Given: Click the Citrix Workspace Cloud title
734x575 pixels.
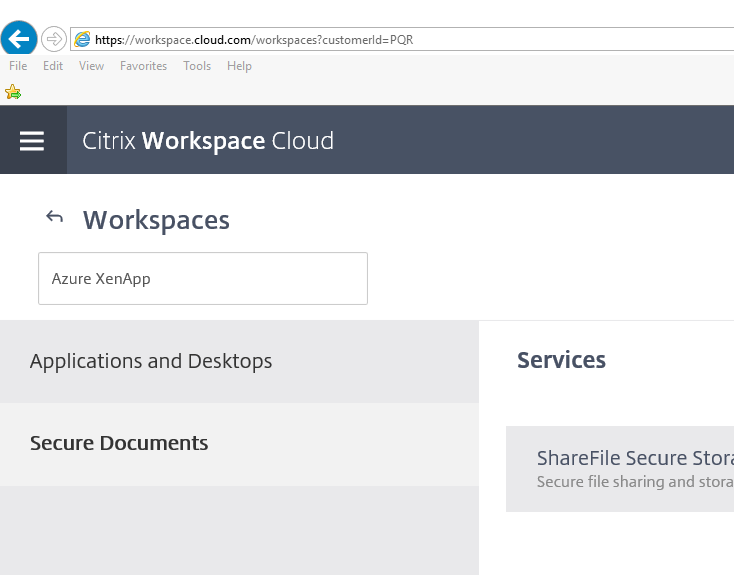Looking at the screenshot, I should click(208, 140).
